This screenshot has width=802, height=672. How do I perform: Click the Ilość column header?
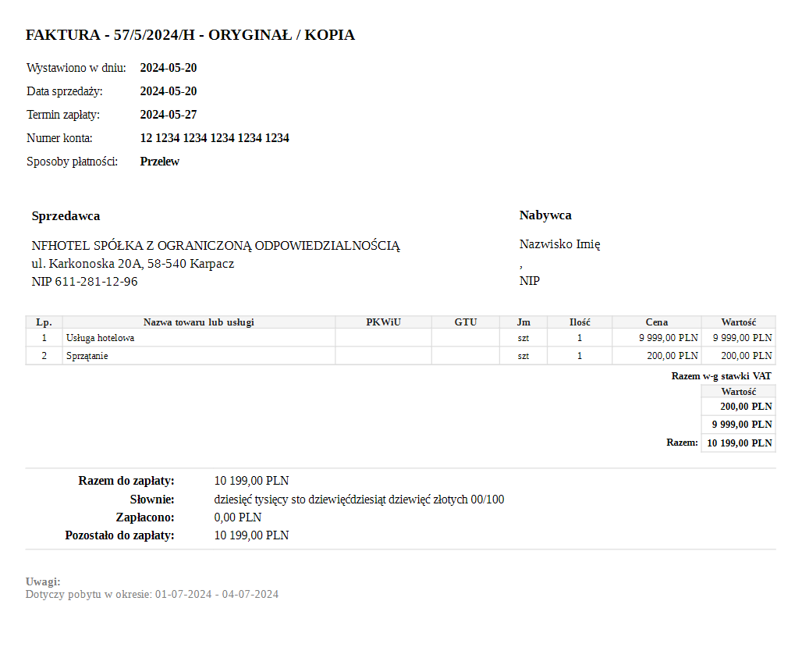point(580,322)
